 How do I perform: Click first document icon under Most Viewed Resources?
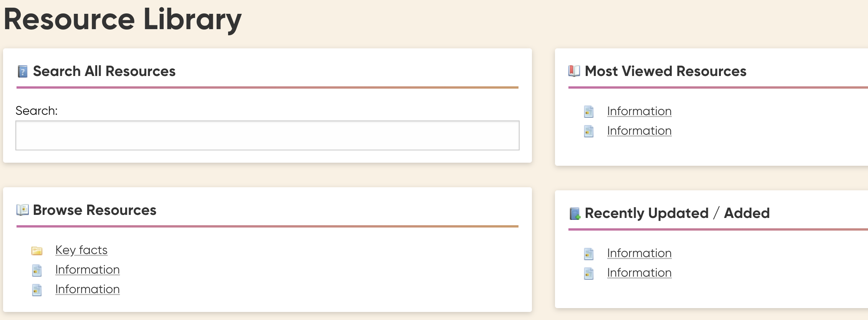pos(589,112)
